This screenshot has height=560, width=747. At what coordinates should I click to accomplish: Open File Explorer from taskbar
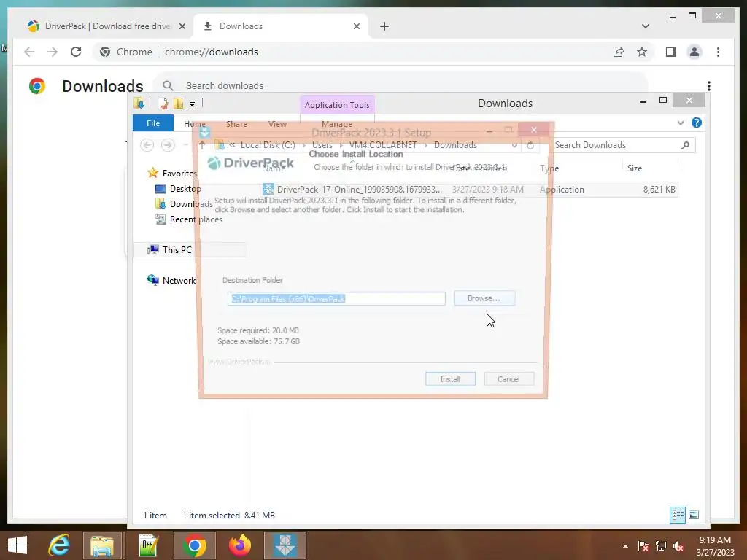point(102,545)
